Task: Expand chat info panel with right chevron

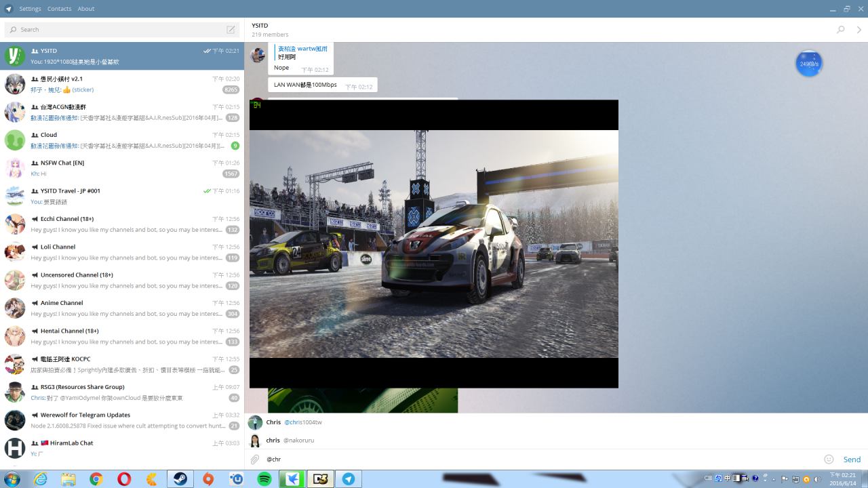Action: pyautogui.click(x=859, y=30)
